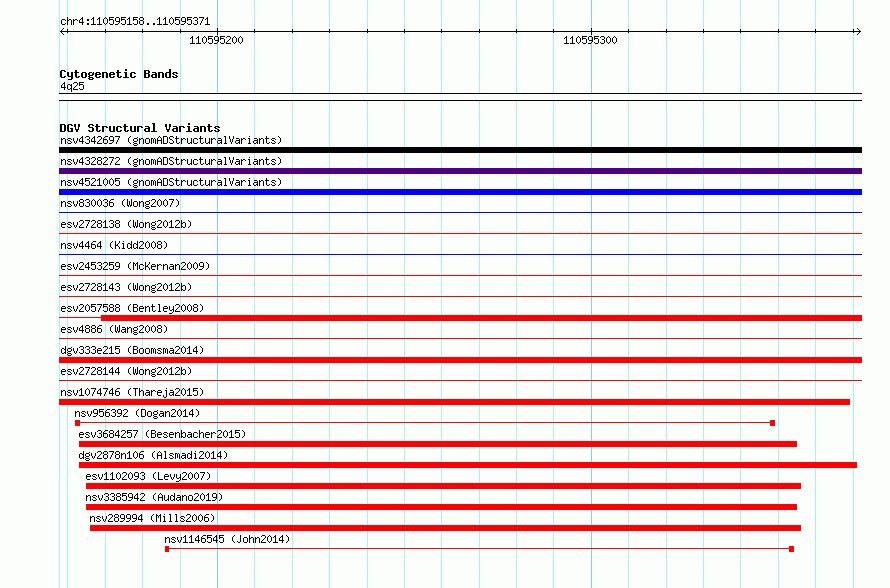Open esv3684257 (Besenbacher2015) variant
This screenshot has height=588, width=890.
pos(162,434)
